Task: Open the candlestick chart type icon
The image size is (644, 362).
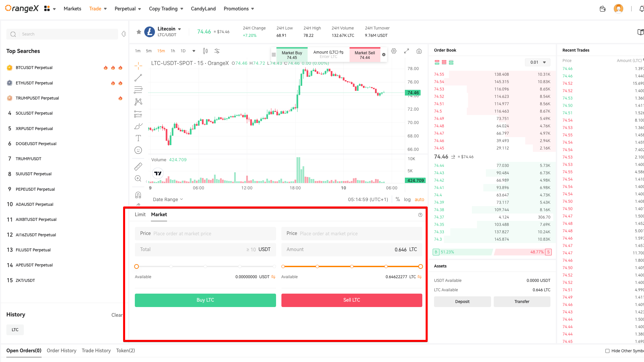Action: [x=205, y=51]
